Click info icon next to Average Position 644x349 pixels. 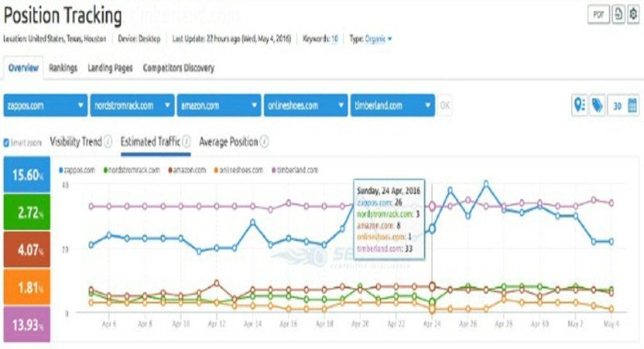[264, 141]
